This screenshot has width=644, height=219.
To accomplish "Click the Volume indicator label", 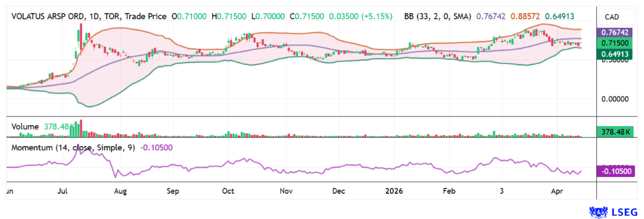I will pos(25,127).
